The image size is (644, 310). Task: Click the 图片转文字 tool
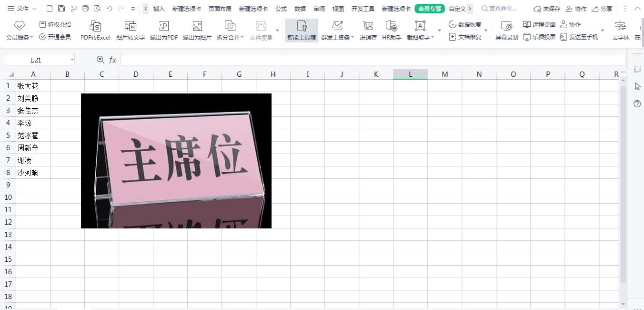(x=131, y=31)
